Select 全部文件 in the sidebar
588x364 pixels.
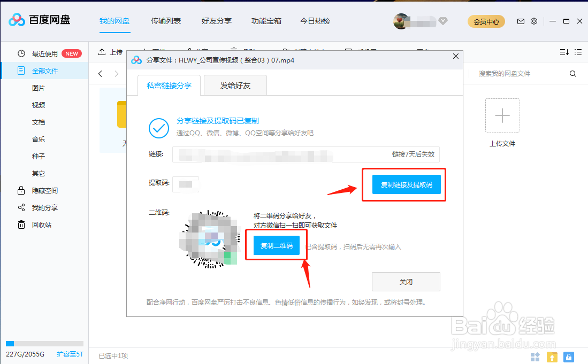coord(44,71)
